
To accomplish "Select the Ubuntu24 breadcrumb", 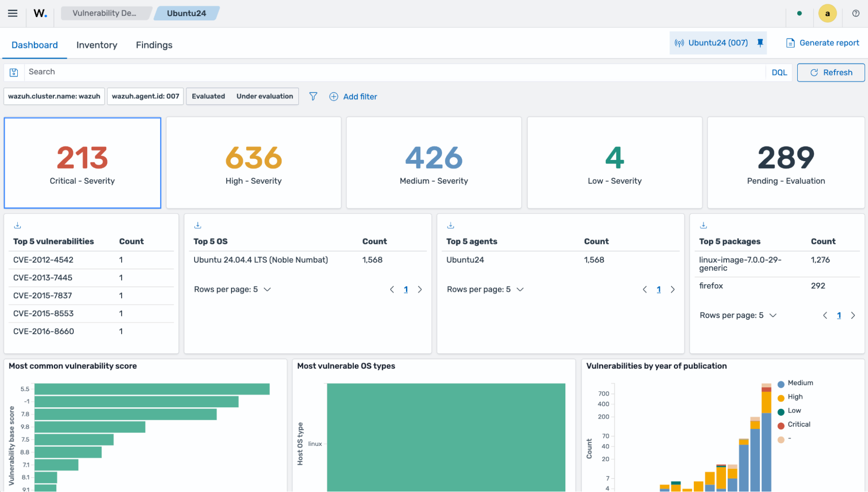I will tap(187, 13).
